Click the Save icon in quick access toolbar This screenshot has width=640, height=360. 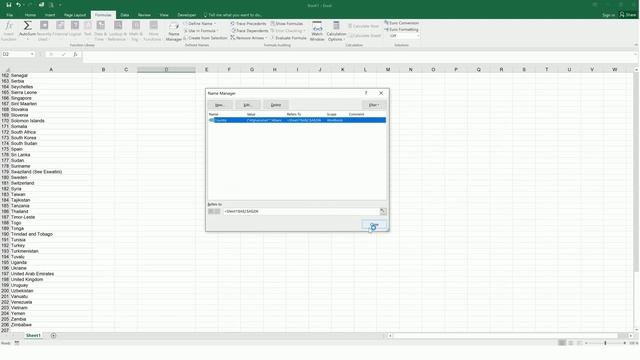[x=9, y=5]
